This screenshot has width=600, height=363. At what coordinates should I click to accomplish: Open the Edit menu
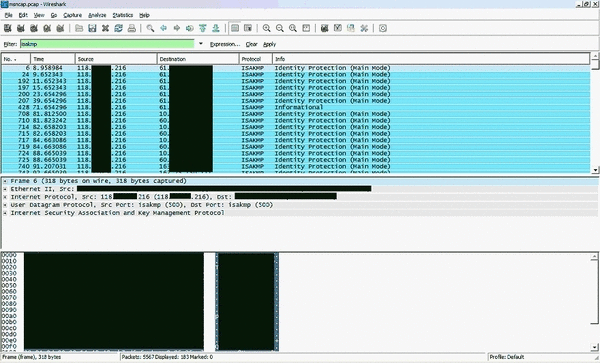pyautogui.click(x=23, y=15)
